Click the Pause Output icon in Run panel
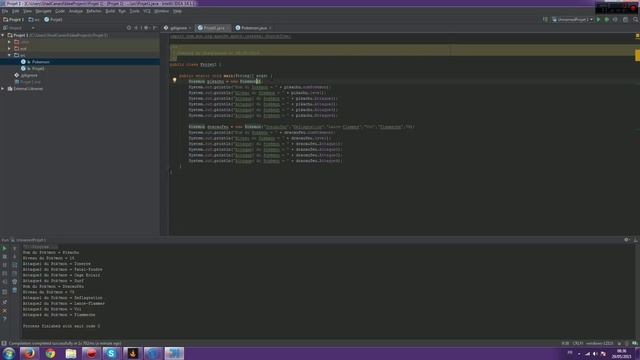 [4, 265]
